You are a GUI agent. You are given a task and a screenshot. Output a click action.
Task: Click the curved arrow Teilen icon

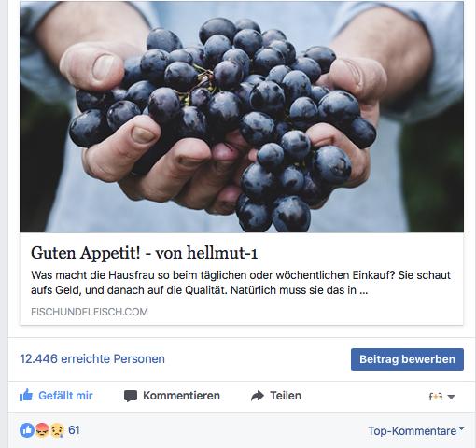tap(258, 396)
